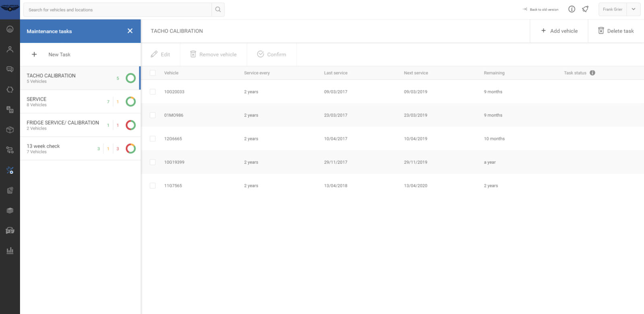This screenshot has height=314, width=644.
Task: Select the SERVICE maintenance task
Action: (64, 102)
